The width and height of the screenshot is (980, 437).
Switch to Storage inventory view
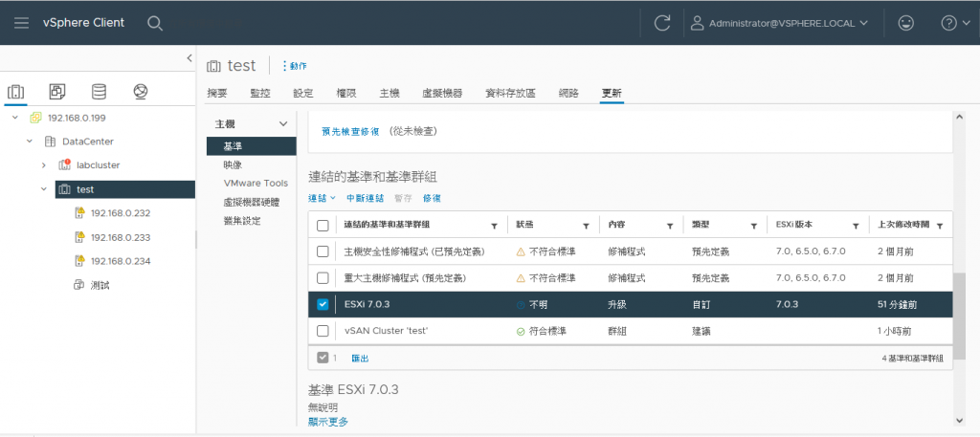click(x=99, y=92)
